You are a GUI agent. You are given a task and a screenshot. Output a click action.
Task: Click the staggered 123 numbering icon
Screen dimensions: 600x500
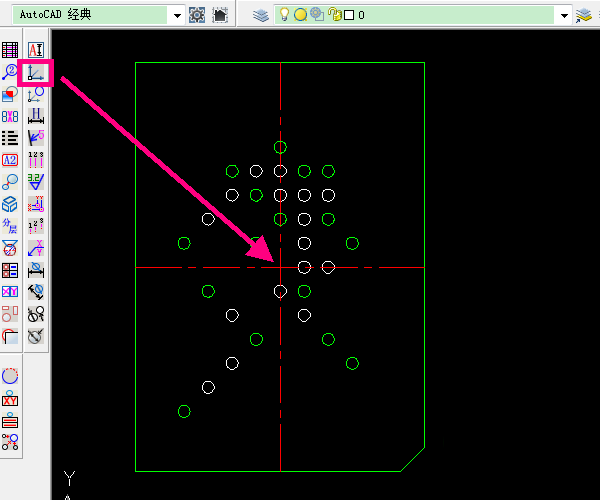tap(36, 226)
